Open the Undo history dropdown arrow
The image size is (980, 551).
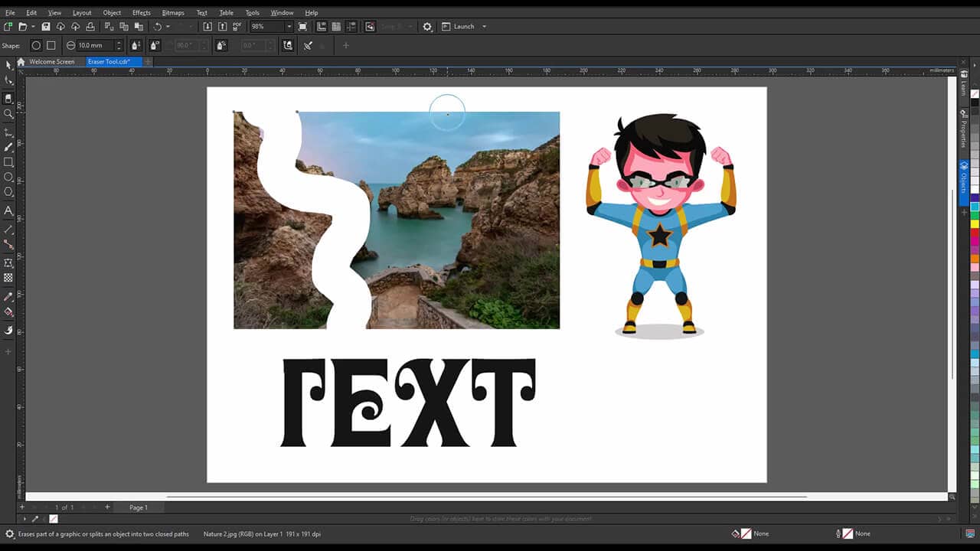coord(168,26)
